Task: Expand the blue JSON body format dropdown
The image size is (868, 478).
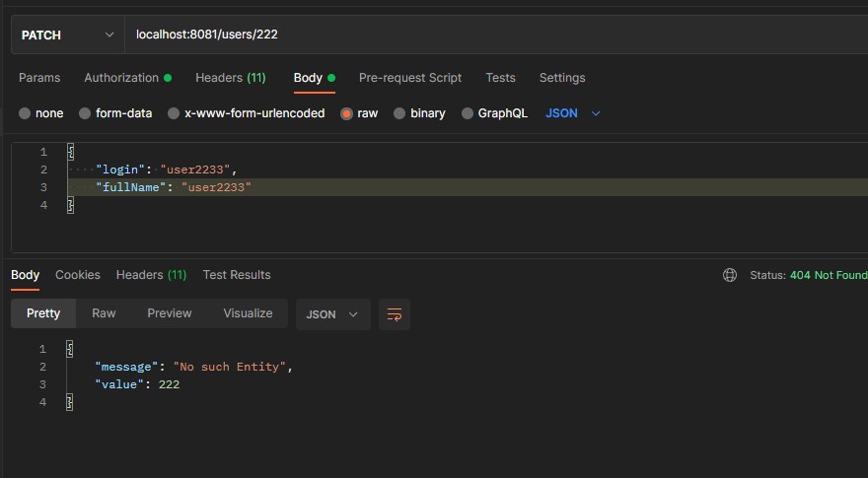Action: [x=572, y=113]
